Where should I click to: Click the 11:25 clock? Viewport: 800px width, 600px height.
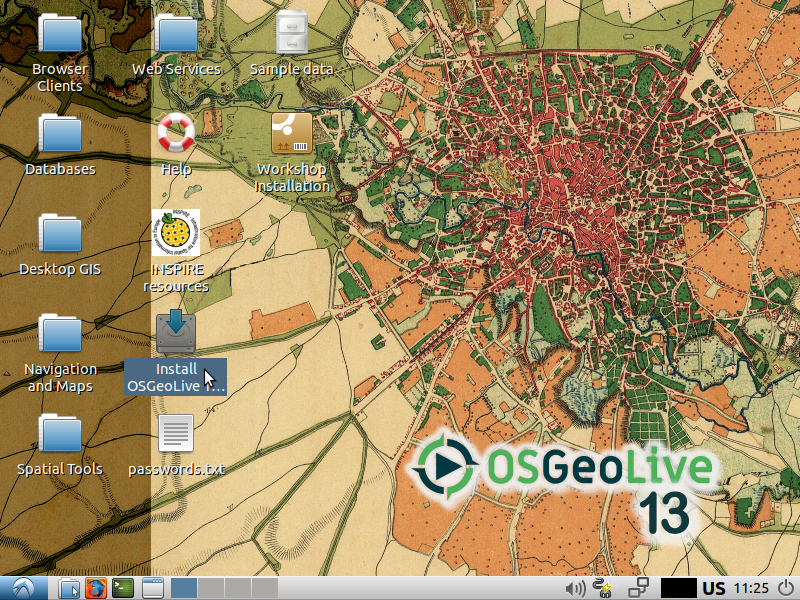click(751, 588)
